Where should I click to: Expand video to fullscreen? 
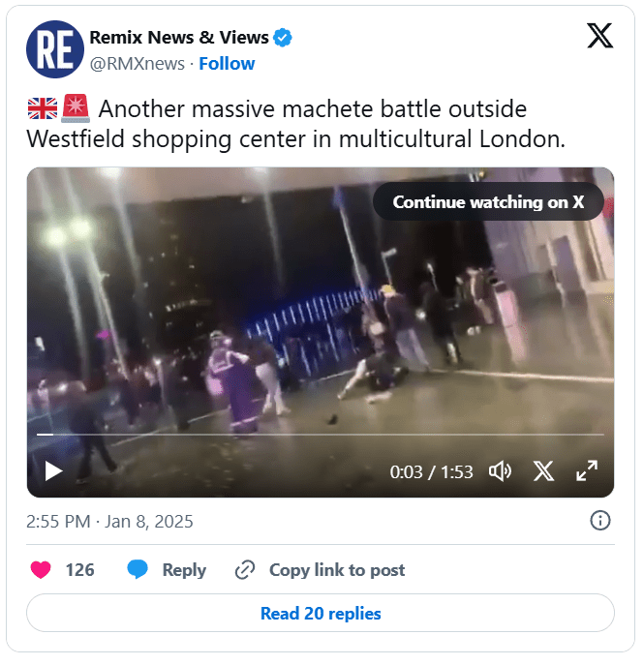587,471
